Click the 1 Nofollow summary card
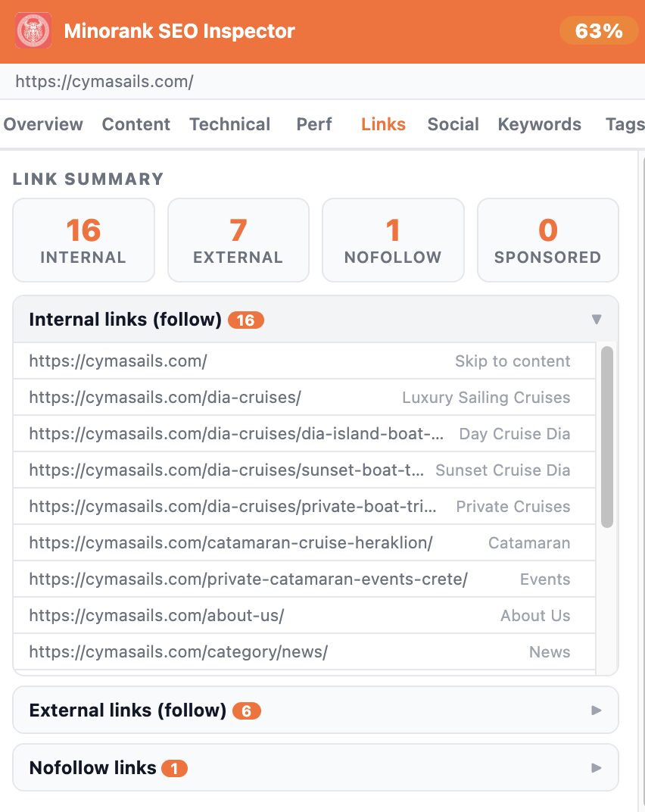Screen dimensions: 645x812 point(393,240)
